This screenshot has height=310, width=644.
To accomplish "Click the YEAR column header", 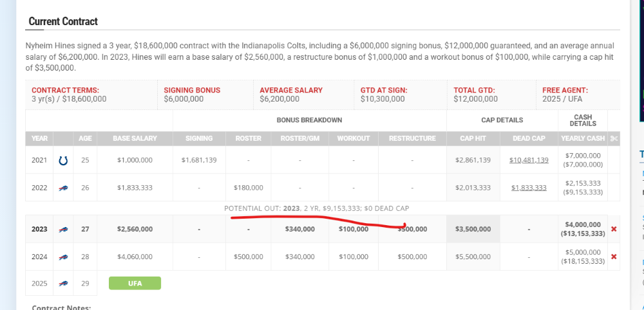I will click(39, 138).
